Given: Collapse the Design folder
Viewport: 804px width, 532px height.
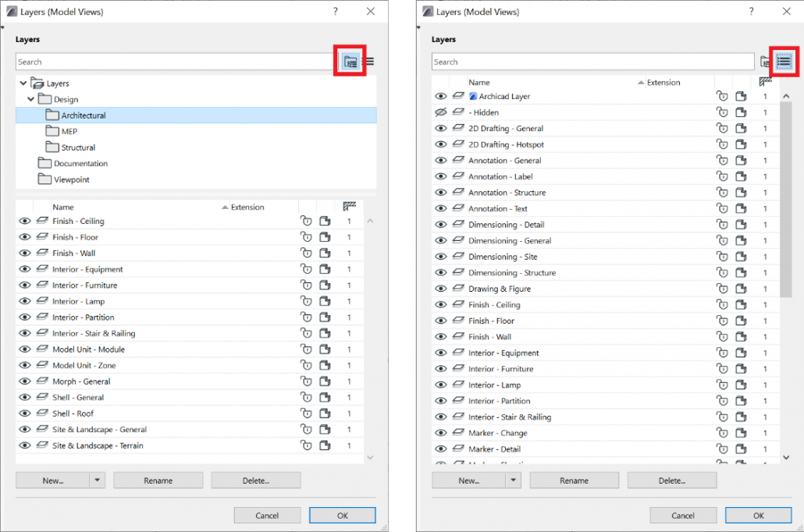Looking at the screenshot, I should [31, 99].
